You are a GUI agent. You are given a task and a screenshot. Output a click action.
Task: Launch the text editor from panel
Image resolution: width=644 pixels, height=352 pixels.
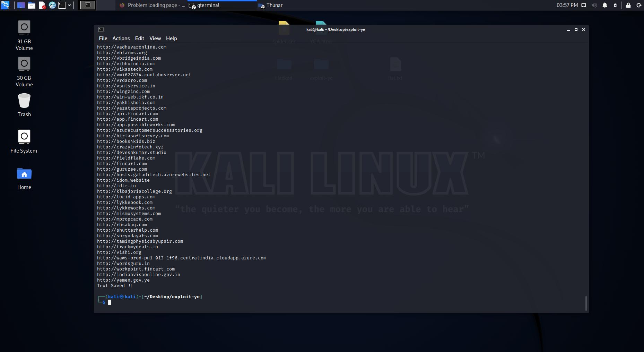(x=42, y=5)
